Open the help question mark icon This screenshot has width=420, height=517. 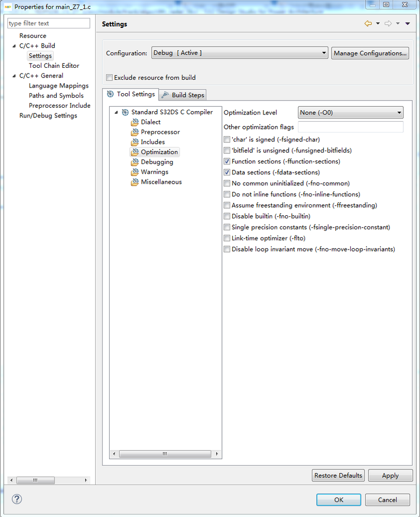(x=17, y=499)
